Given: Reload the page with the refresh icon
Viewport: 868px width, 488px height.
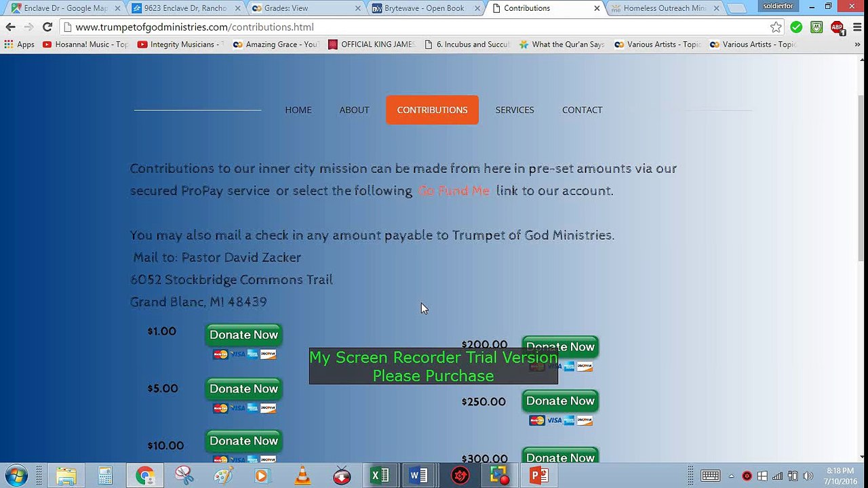Looking at the screenshot, I should [47, 27].
